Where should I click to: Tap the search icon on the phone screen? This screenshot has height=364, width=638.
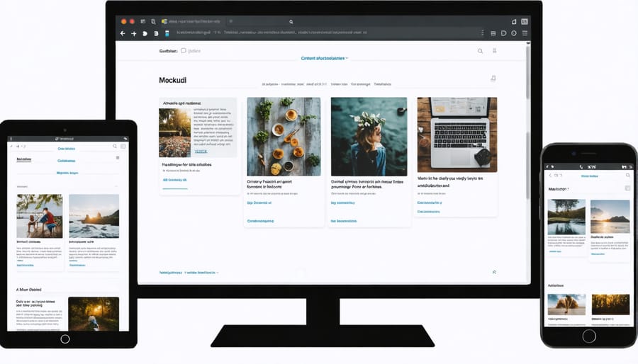(628, 175)
